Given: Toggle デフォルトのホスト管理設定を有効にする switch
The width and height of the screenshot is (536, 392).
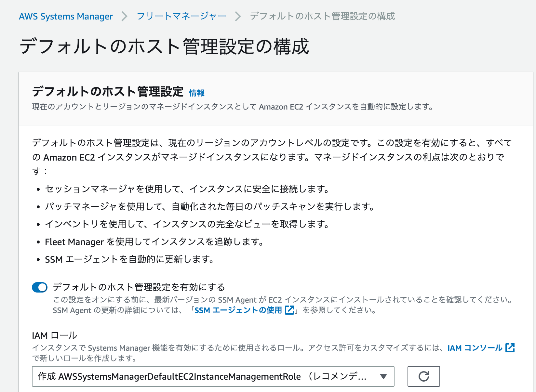Looking at the screenshot, I should coord(40,287).
